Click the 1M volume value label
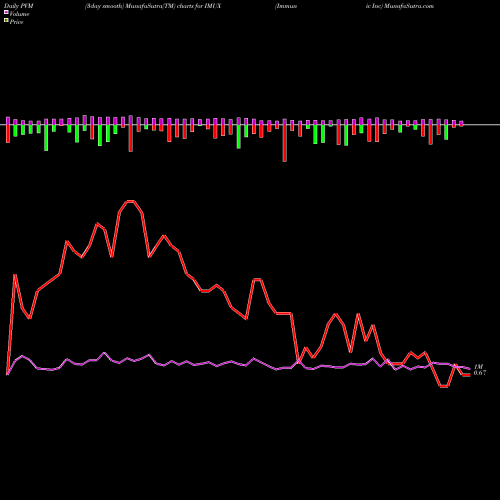Screen dimensions: 500x500 pyautogui.click(x=479, y=367)
